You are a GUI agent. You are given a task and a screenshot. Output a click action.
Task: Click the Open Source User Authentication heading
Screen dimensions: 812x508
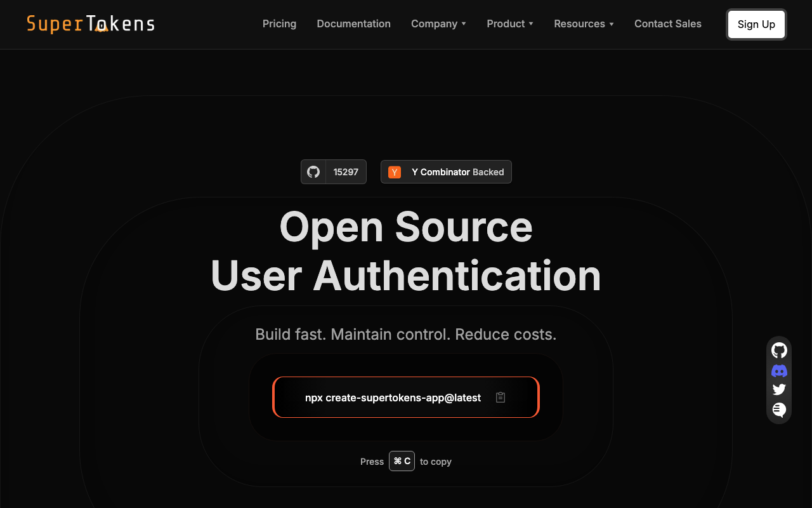(406, 251)
